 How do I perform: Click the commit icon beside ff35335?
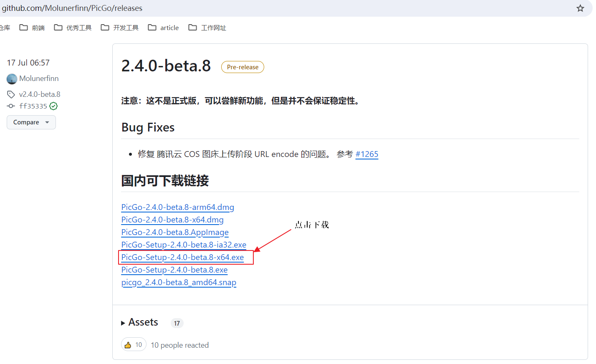click(11, 106)
